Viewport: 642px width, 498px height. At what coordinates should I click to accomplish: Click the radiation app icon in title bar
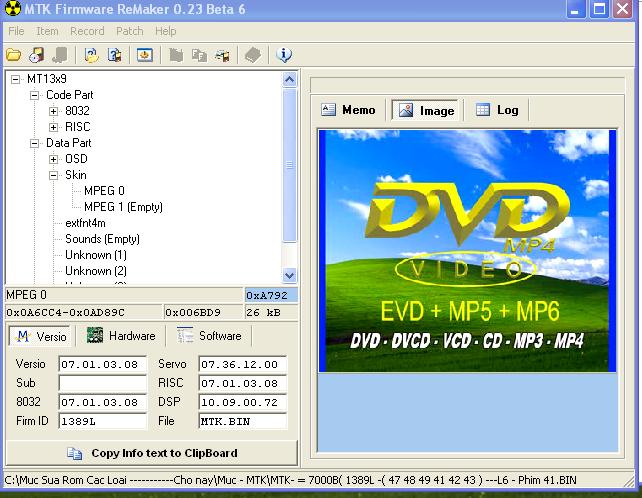pyautogui.click(x=12, y=8)
